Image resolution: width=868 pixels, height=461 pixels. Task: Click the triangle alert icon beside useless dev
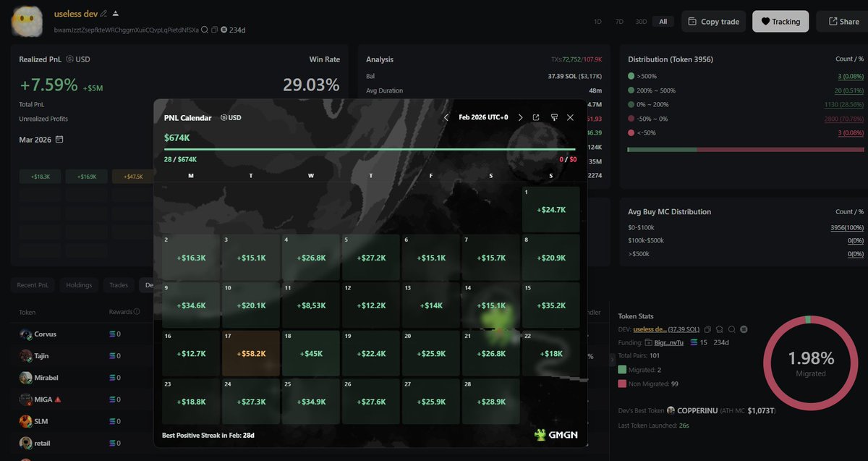click(116, 14)
